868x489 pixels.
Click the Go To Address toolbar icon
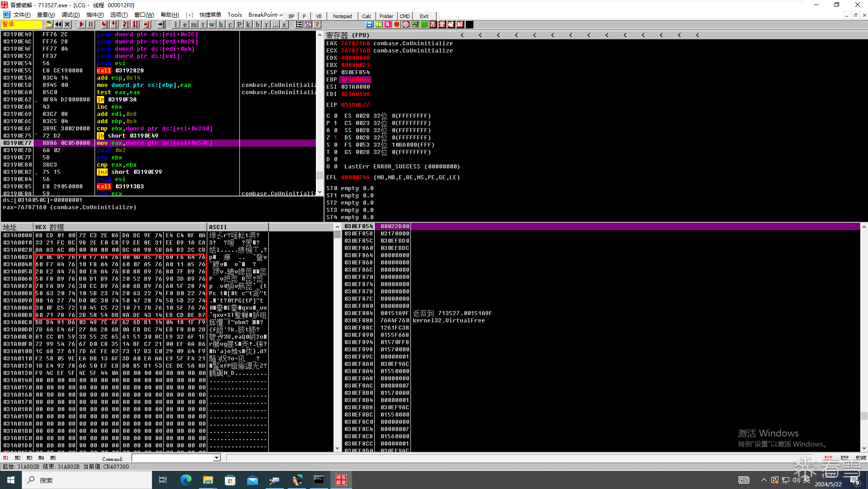[x=161, y=24]
